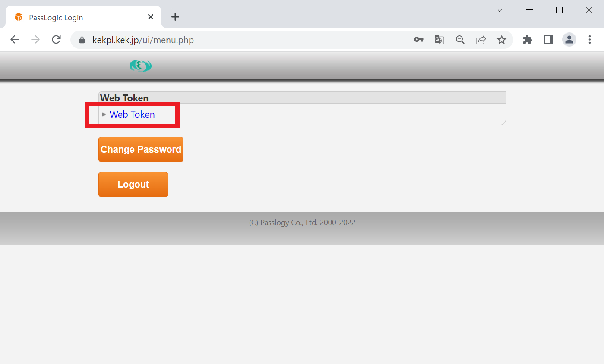The height and width of the screenshot is (364, 604).
Task: Click the Google Translate icon
Action: tap(439, 40)
